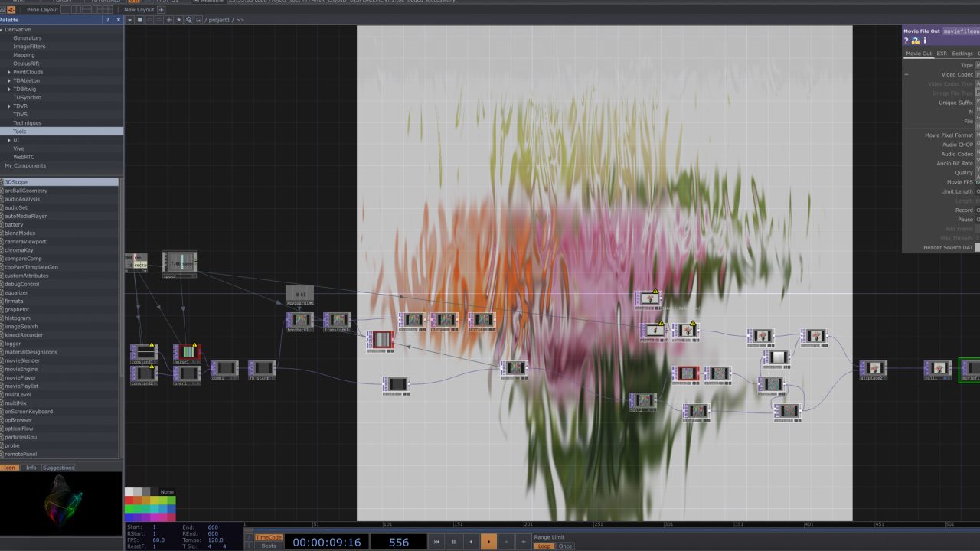Select the 3DScope component

point(60,182)
